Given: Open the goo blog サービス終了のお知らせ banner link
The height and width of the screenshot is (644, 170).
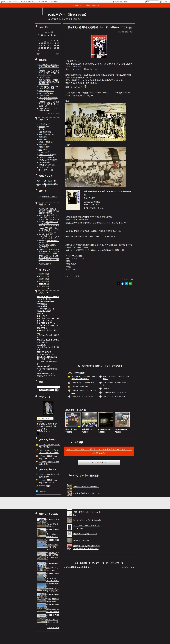Looking at the screenshot, I should pos(85,5).
